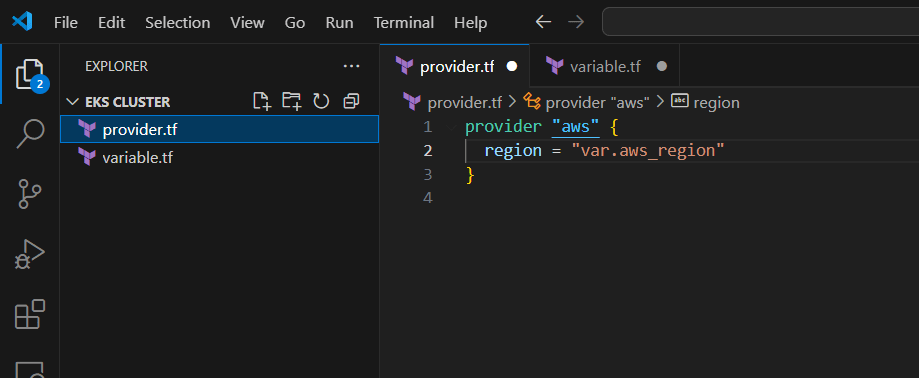Click unsaved dot on provider.tf tab
The width and height of the screenshot is (919, 378).
pos(512,66)
